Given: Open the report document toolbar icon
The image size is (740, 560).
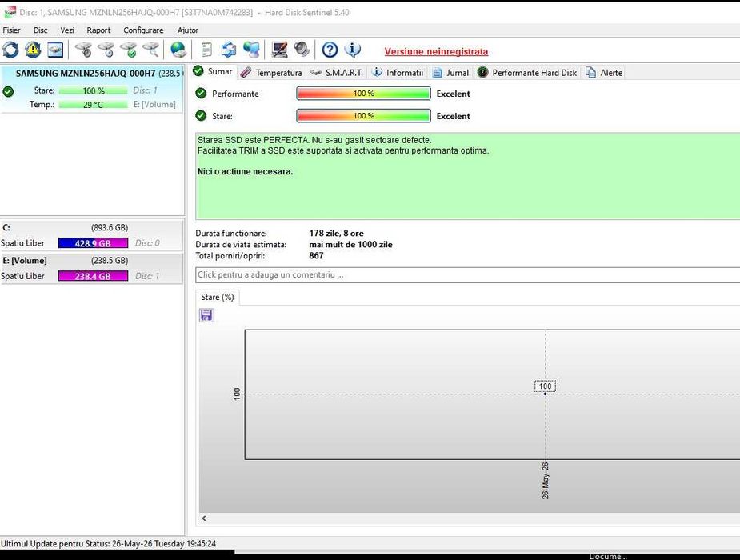Looking at the screenshot, I should click(206, 50).
